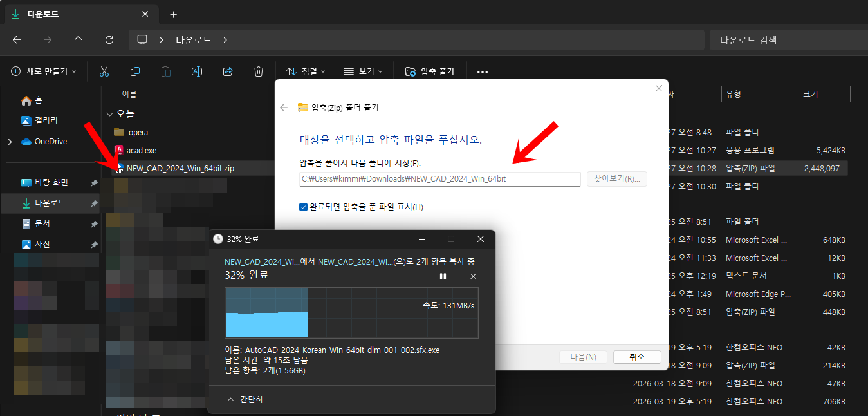Open the 새로 만들기 dropdown
The width and height of the screenshot is (868, 416).
click(x=44, y=71)
